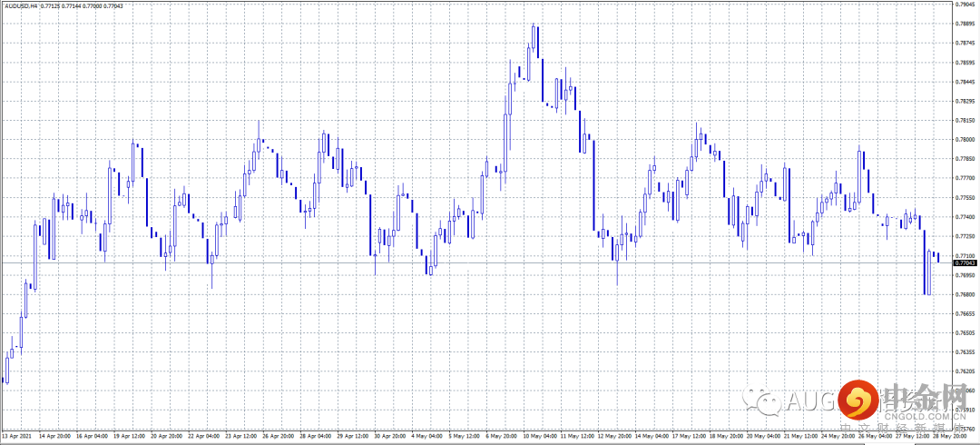Click the 0.76950 price axis label
The height and width of the screenshot is (445, 980).
966,275
